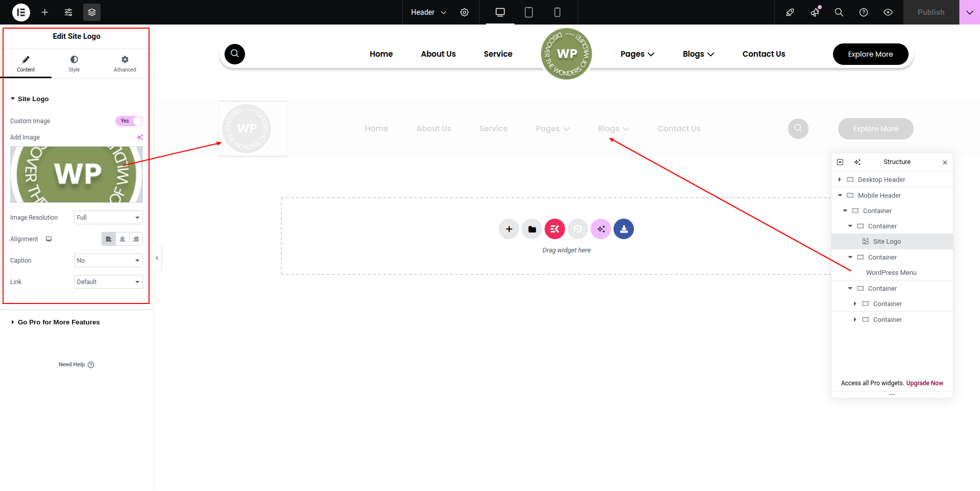Toggle the Custom Image switch off
980x491 pixels.
click(x=129, y=121)
